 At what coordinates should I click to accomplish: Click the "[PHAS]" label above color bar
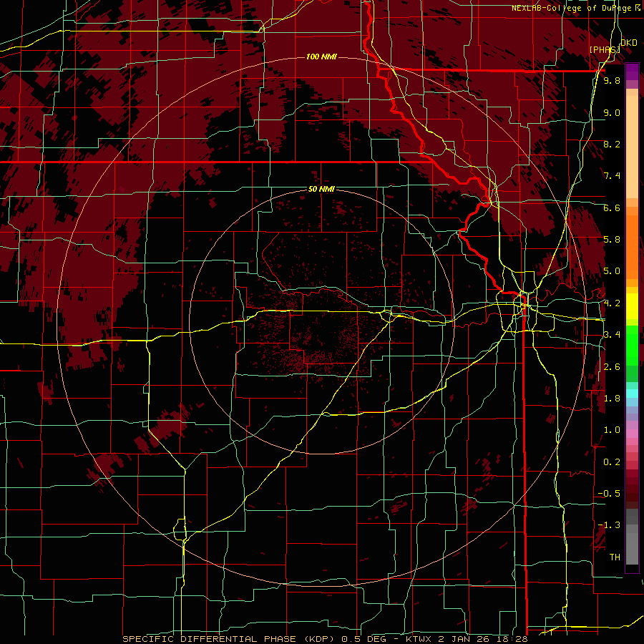605,49
